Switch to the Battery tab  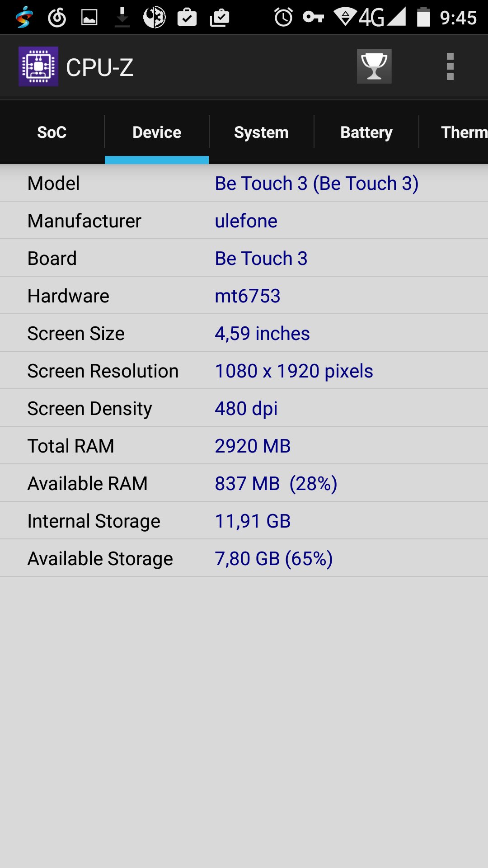tap(366, 132)
